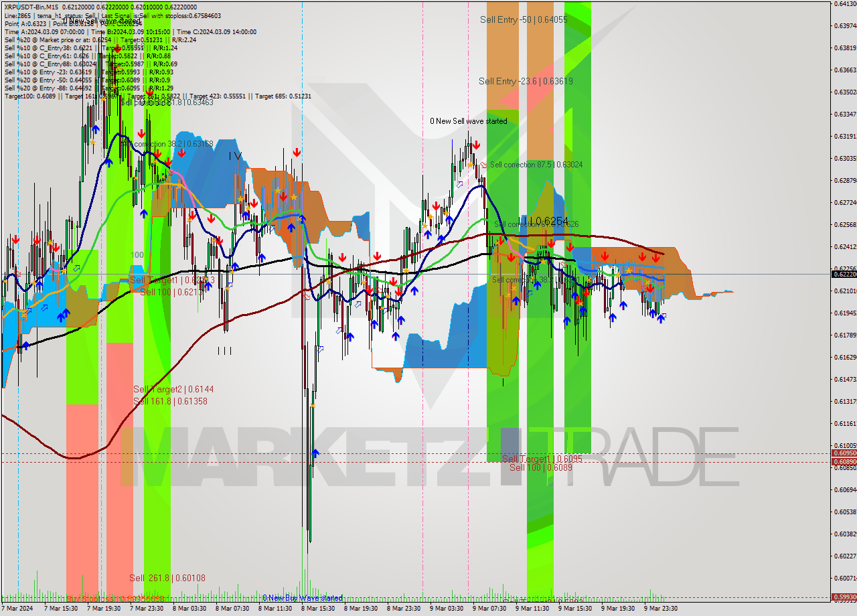Click the 'Sell 161.8 | 0.61358' label

[x=170, y=401]
